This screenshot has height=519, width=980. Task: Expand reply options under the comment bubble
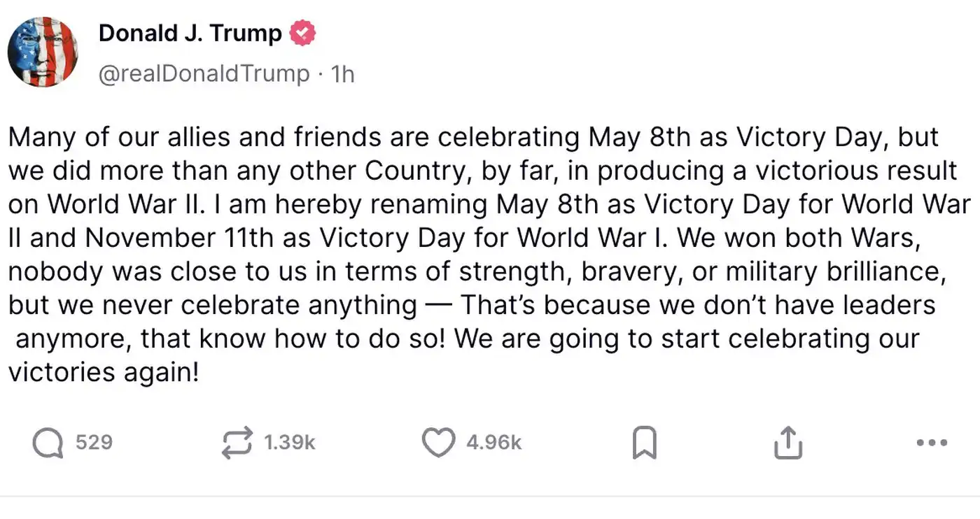coord(49,441)
